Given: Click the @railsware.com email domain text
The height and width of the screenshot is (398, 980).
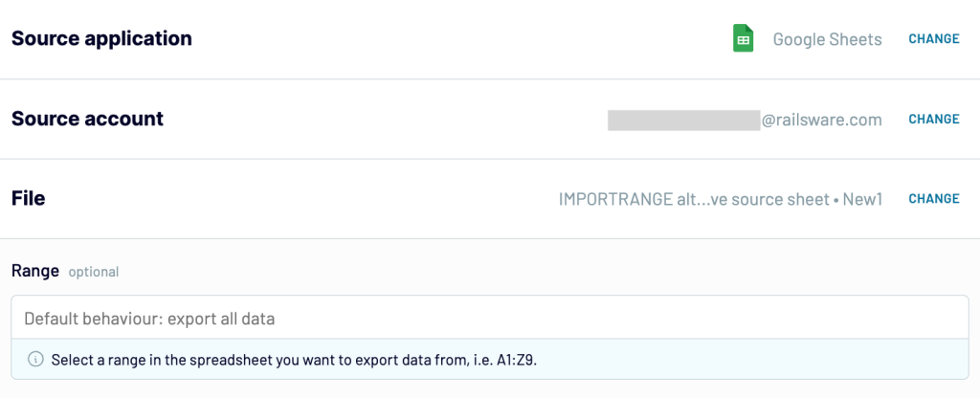Looking at the screenshot, I should pos(821,120).
